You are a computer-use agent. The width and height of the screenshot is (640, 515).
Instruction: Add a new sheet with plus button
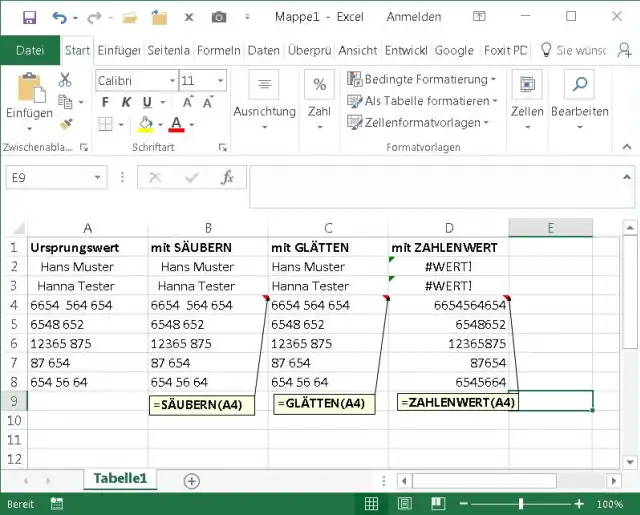[x=191, y=480]
